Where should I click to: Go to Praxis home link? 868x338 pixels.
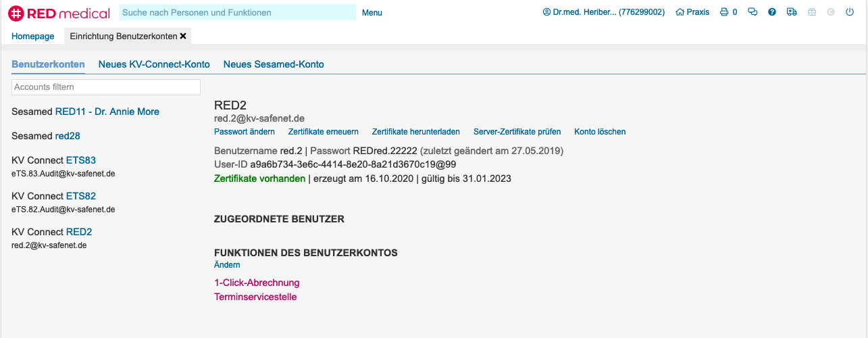point(692,12)
